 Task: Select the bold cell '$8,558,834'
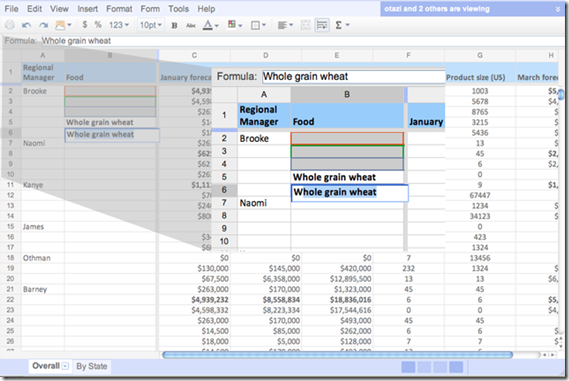point(266,300)
